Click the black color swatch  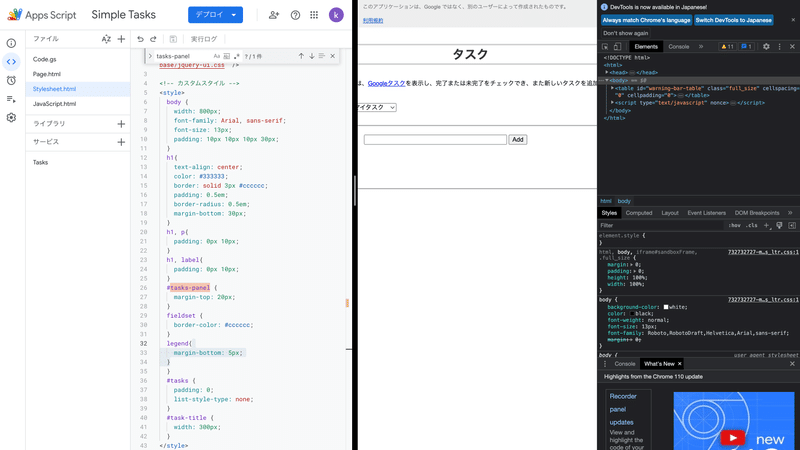[632, 314]
